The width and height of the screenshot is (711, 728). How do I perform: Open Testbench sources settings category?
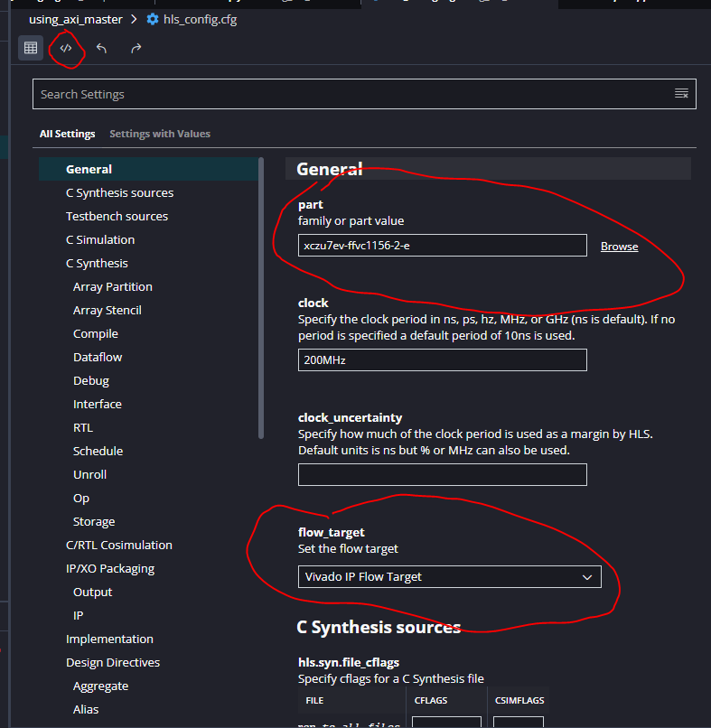tap(117, 216)
